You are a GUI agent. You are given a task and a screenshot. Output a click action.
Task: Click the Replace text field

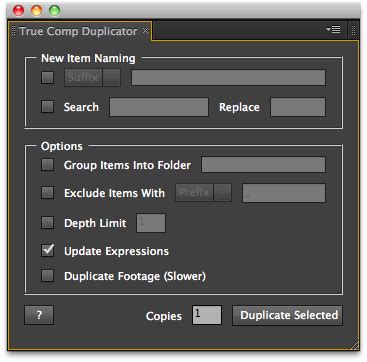298,107
